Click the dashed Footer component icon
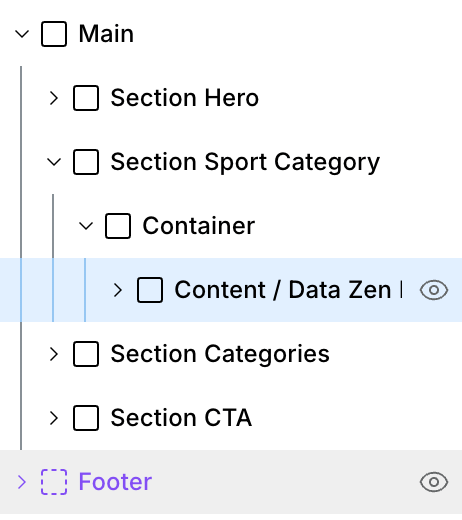Image resolution: width=462 pixels, height=520 pixels. click(54, 482)
